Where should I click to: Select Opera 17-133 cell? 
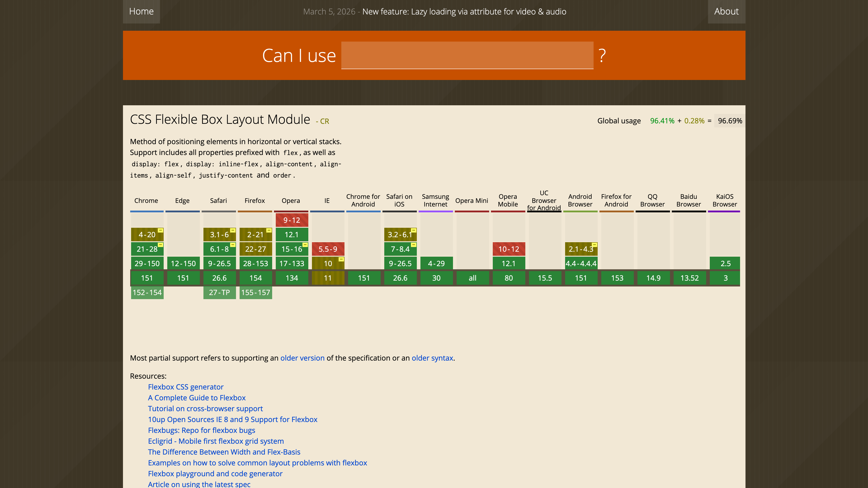291,264
